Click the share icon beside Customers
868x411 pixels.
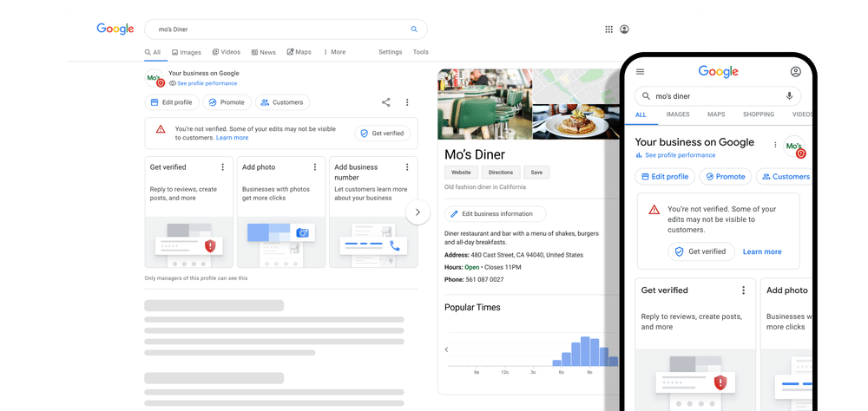coord(385,102)
